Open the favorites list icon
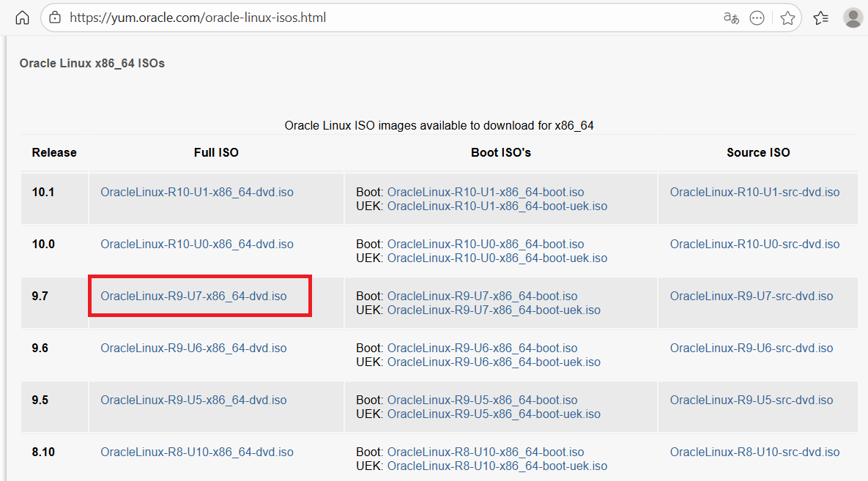 click(820, 18)
